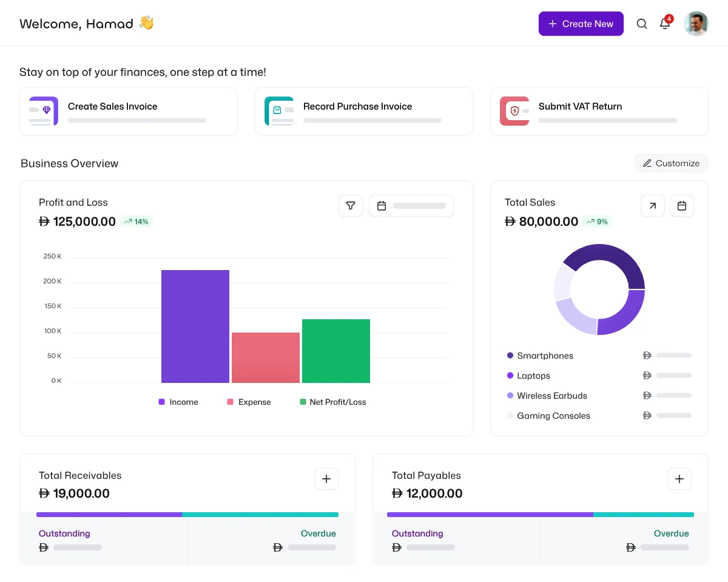The height and width of the screenshot is (582, 728).
Task: Click the Expense legend swatch
Action: pos(231,402)
